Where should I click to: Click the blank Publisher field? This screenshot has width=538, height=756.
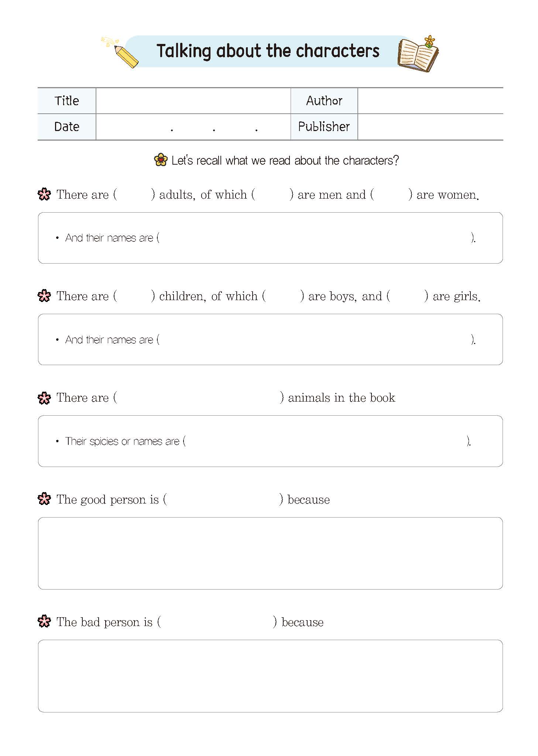(x=430, y=127)
